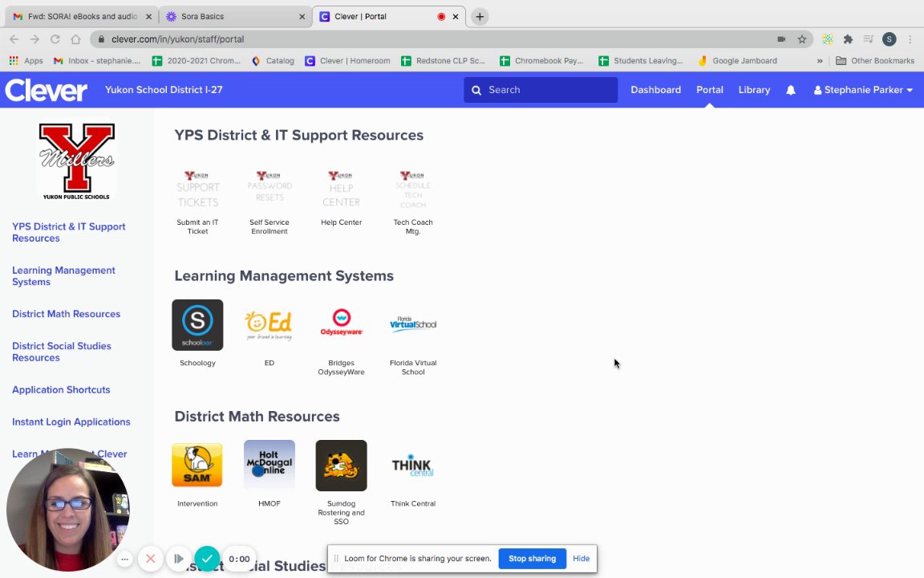Screen dimensions: 924x578
Task: Open Inbox - stephanie bookmark
Action: [x=97, y=61]
